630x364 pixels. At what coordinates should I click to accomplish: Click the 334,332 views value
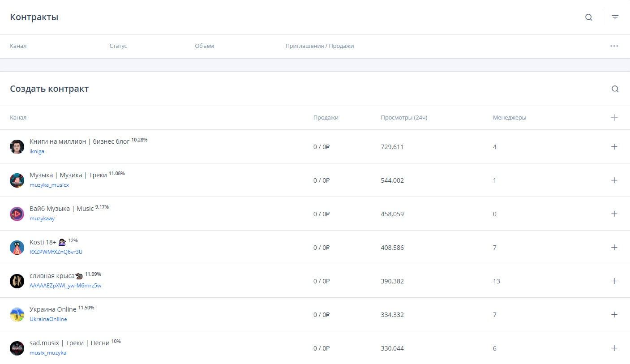pyautogui.click(x=392, y=315)
